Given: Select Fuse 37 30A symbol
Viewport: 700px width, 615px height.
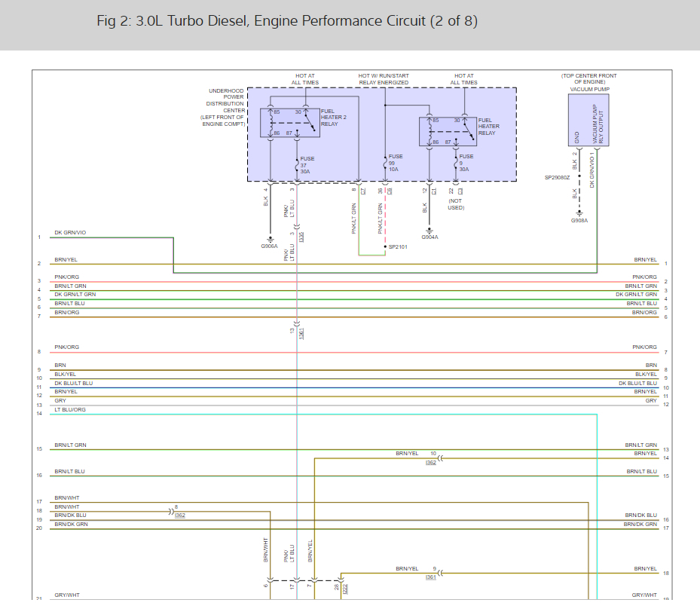Looking at the screenshot, I should 297,164.
